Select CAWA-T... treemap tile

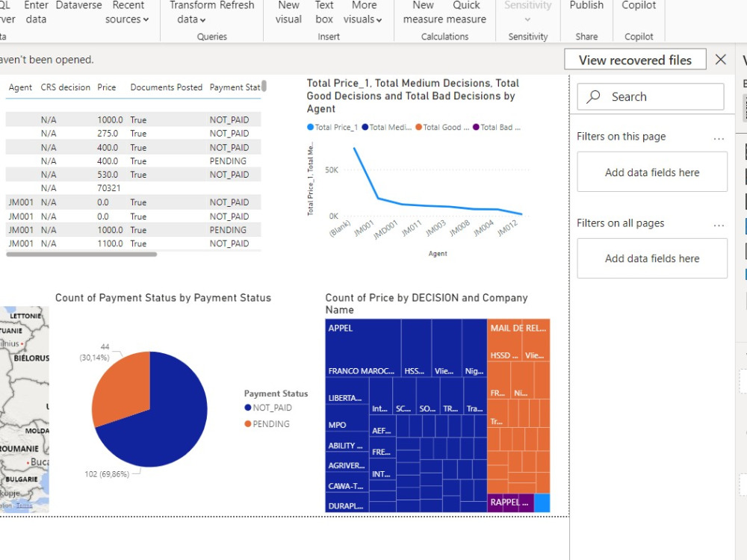347,483
